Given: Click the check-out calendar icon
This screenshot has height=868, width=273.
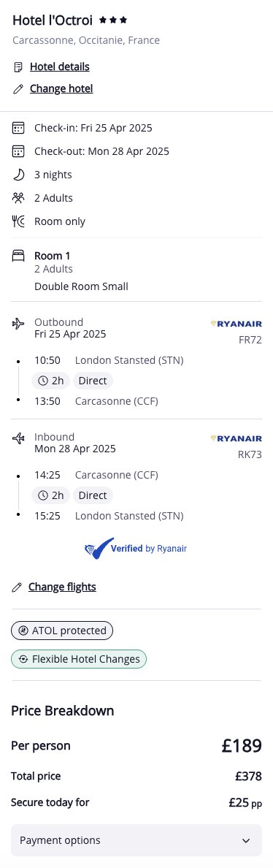Looking at the screenshot, I should (18, 152).
